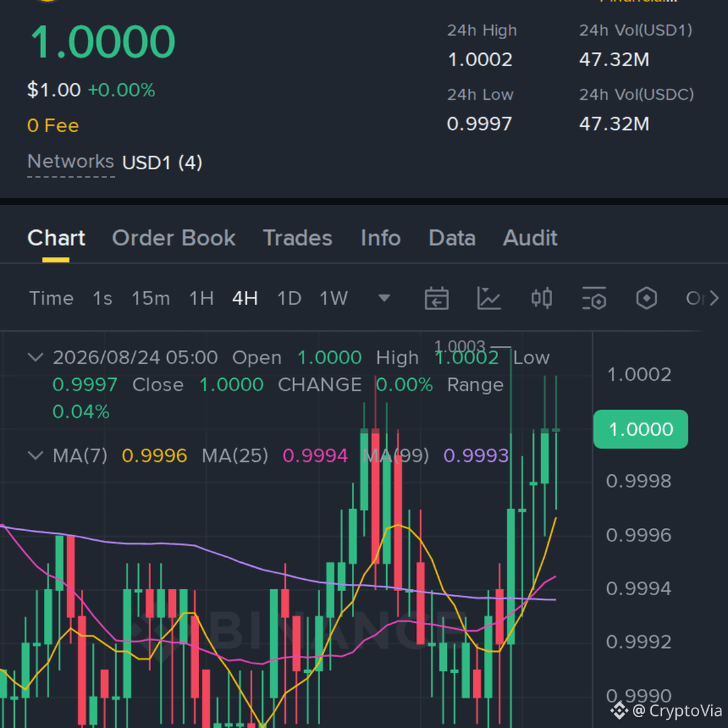Viewport: 728px width, 728px height.
Task: Click the 24h Low value 0.9997
Action: (479, 124)
